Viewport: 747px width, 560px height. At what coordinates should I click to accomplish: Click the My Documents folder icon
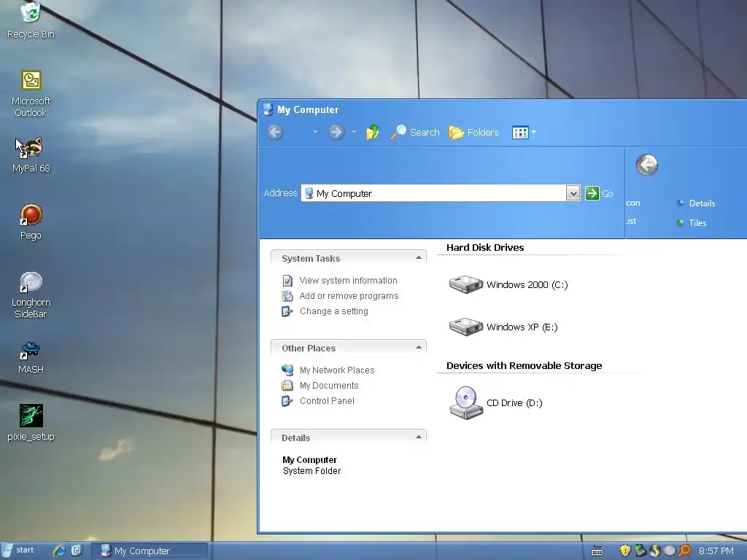[x=287, y=385]
